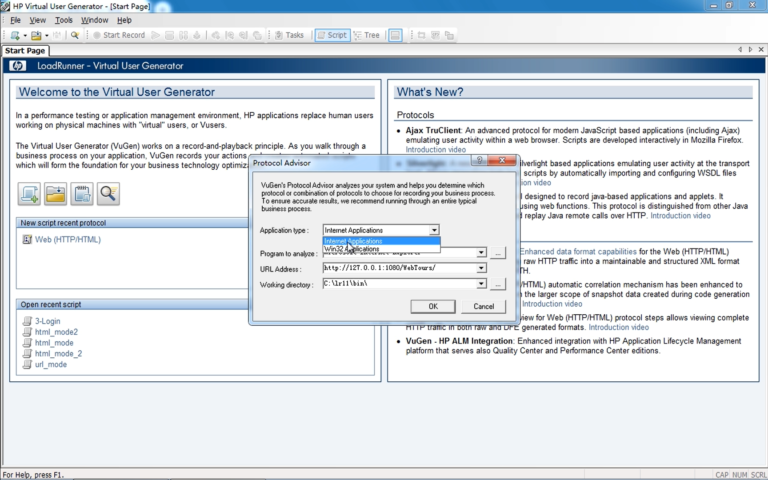Click the script icon next to url_mode
Viewport: 768px width, 480px height.
(x=27, y=364)
